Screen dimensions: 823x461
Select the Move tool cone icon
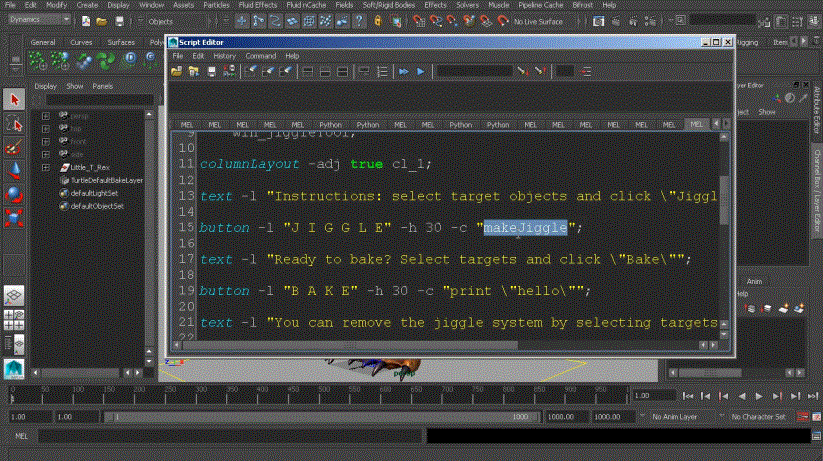point(14,171)
